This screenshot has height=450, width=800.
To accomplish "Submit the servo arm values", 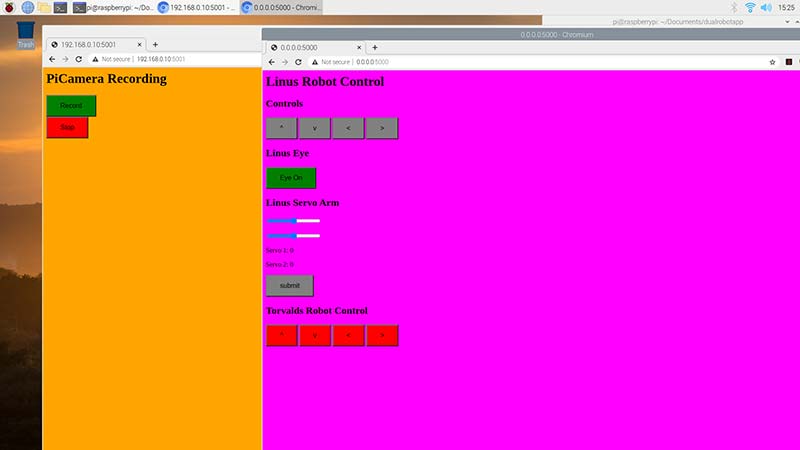I will pos(289,286).
